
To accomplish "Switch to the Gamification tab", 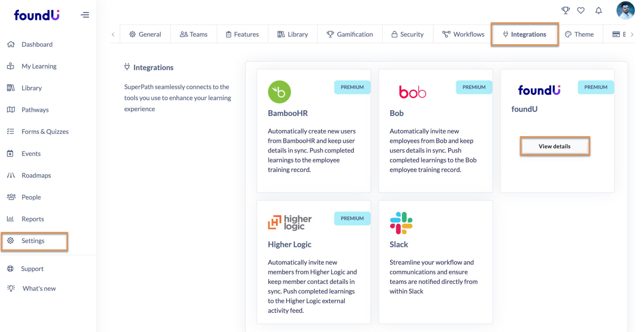I will [350, 34].
